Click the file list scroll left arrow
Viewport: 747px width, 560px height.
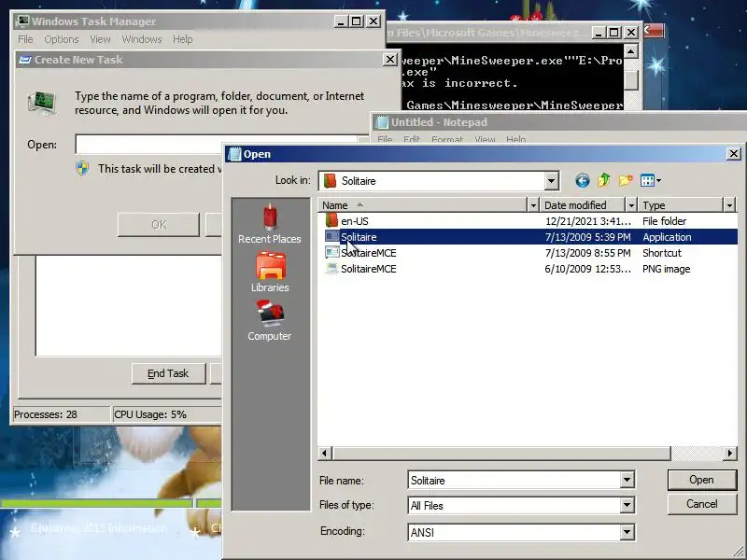325,453
